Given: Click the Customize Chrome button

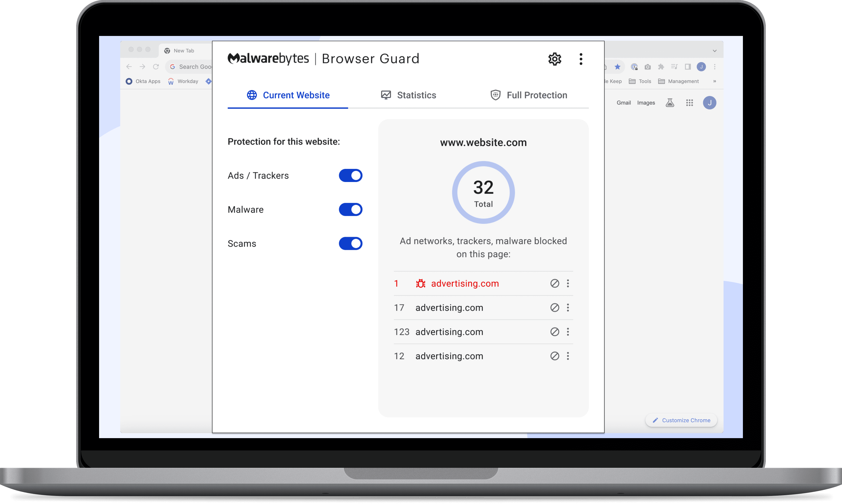Looking at the screenshot, I should pyautogui.click(x=681, y=421).
